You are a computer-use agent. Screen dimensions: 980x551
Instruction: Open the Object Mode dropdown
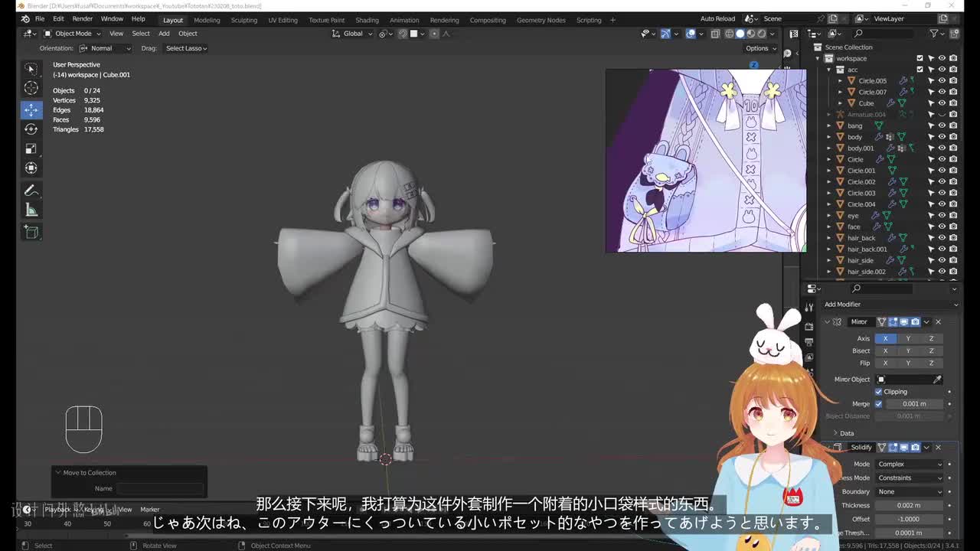tap(73, 34)
